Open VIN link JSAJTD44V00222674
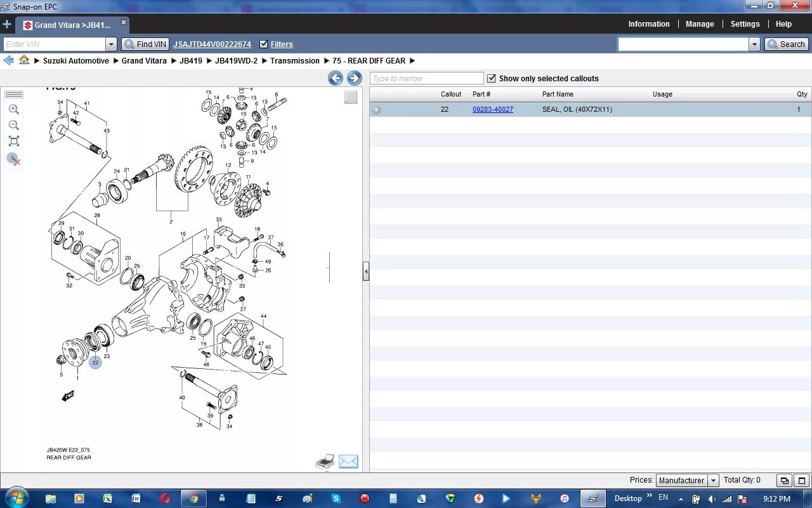Viewport: 812px width, 508px height. click(212, 44)
